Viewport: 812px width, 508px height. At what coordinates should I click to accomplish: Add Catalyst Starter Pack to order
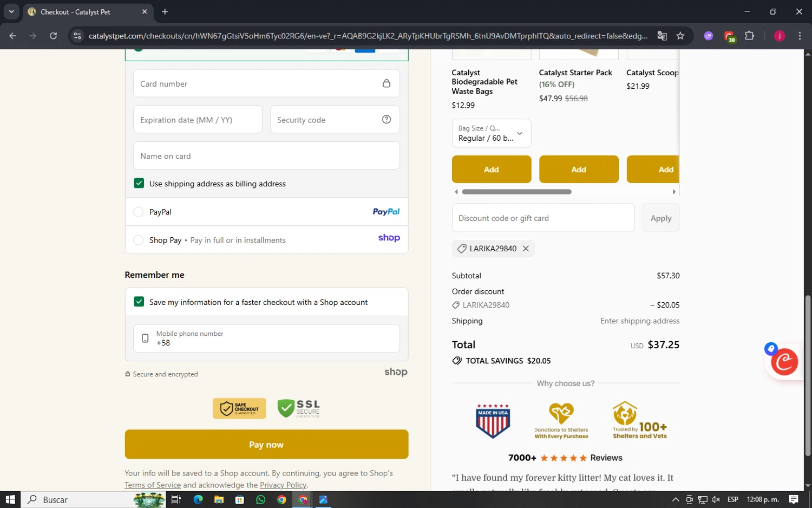tap(579, 170)
